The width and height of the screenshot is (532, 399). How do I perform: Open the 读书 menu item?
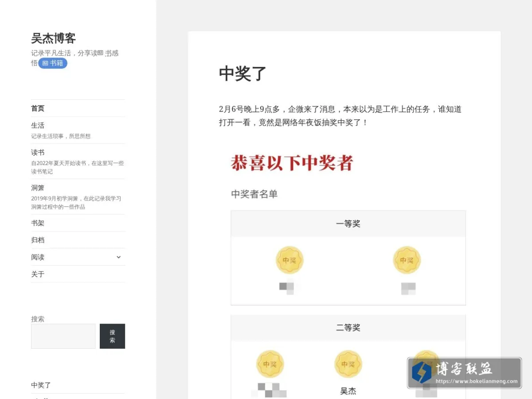[x=38, y=153]
